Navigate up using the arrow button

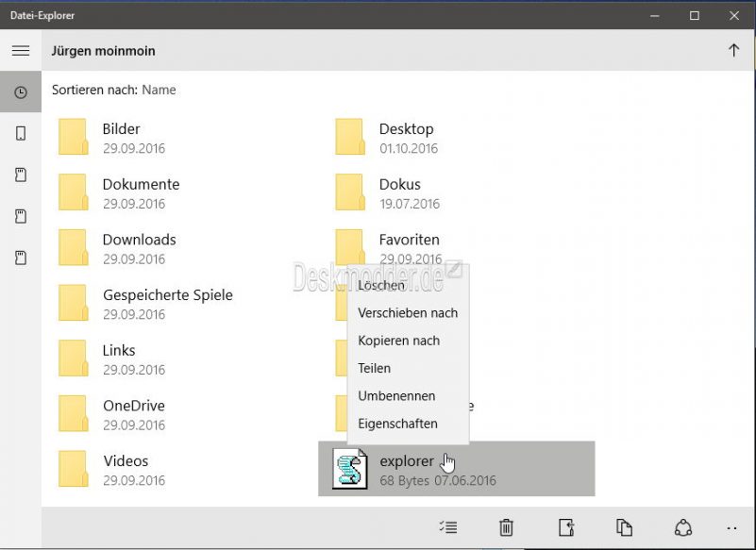(x=733, y=50)
